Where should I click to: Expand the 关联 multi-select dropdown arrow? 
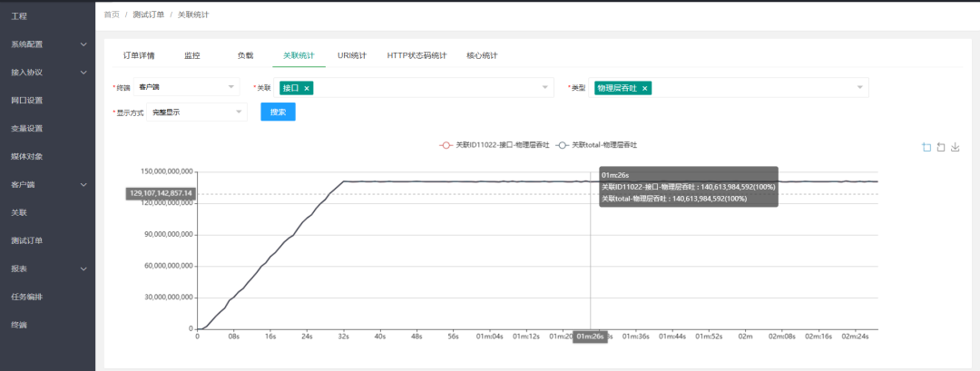[544, 88]
